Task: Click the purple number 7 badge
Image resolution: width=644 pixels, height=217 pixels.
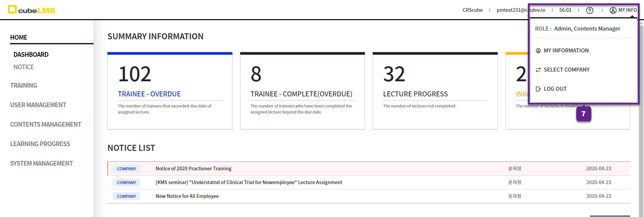Action: pos(583,114)
